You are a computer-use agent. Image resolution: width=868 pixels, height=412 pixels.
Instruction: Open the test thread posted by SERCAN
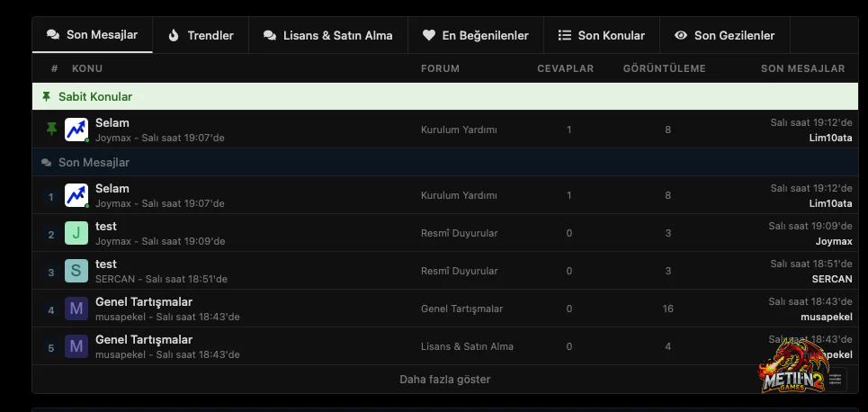(x=106, y=264)
